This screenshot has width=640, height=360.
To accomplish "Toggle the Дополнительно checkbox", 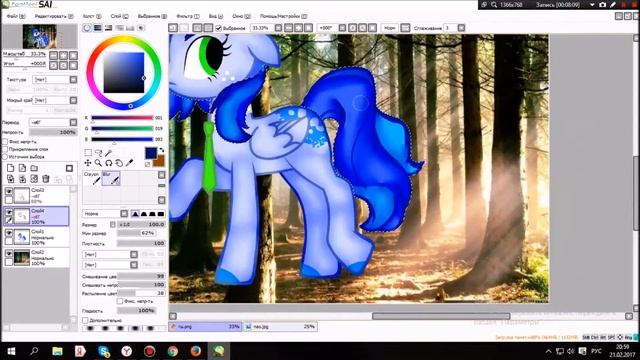I will coord(85,320).
